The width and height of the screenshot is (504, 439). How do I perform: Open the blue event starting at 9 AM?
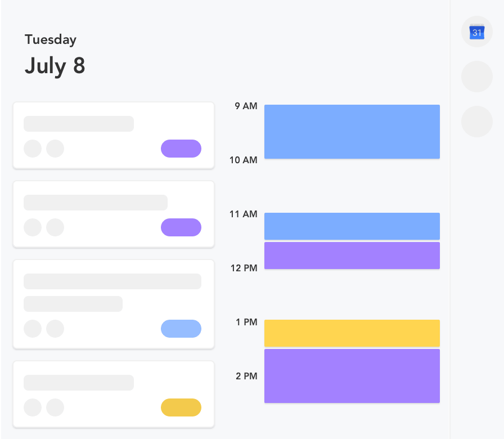(x=352, y=132)
